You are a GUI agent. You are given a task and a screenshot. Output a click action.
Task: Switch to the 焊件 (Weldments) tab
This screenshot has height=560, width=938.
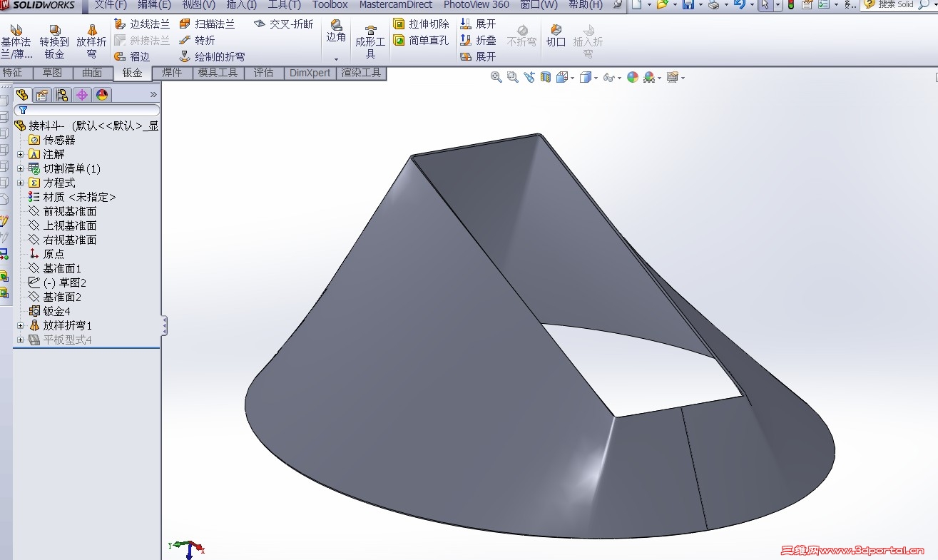pos(172,73)
